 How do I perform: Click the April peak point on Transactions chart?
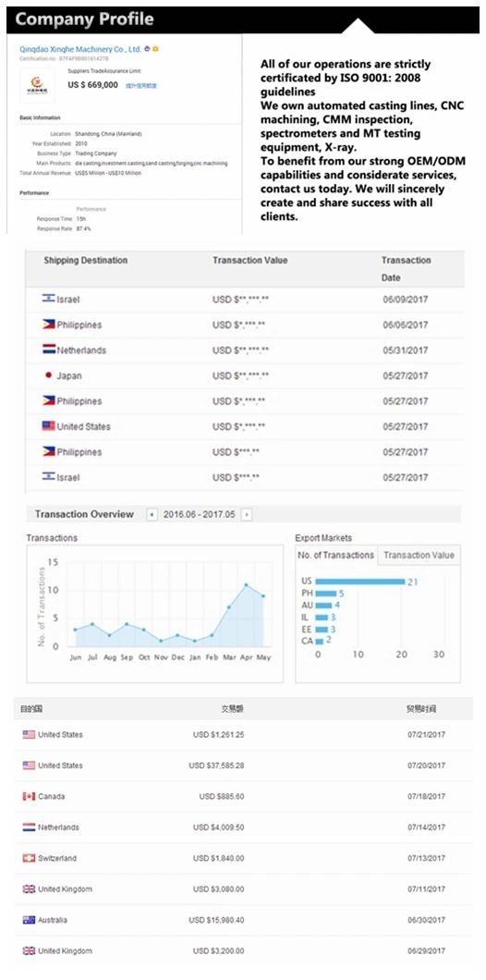click(246, 584)
